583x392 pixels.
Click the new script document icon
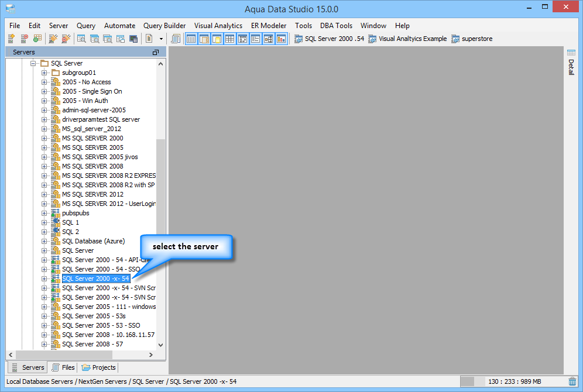click(x=149, y=38)
